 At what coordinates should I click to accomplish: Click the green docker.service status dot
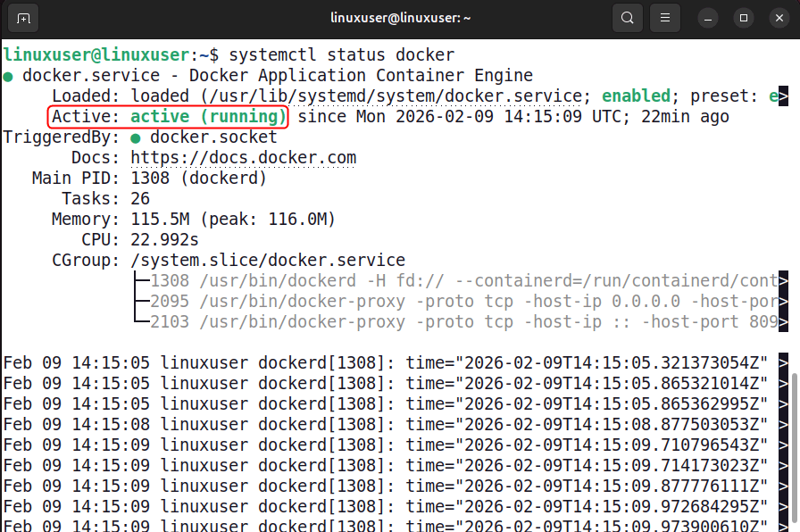coord(8,75)
